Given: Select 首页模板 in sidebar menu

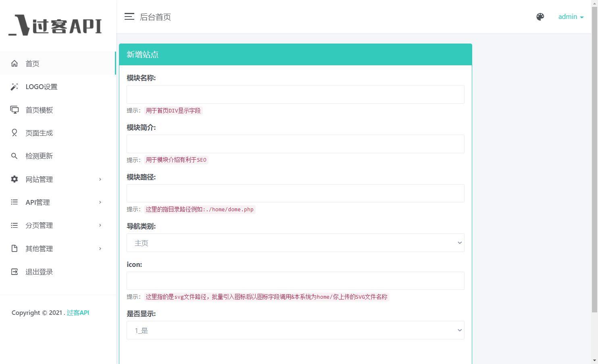Looking at the screenshot, I should coord(39,110).
